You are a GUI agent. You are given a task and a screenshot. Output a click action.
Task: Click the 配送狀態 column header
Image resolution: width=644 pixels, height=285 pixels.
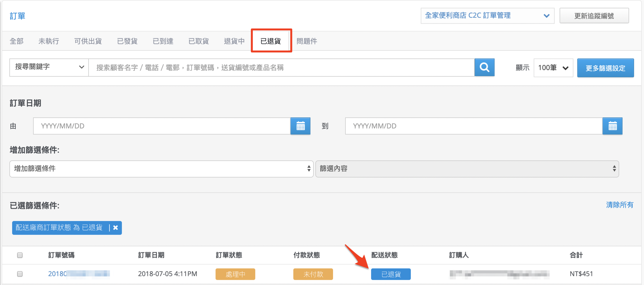(385, 255)
